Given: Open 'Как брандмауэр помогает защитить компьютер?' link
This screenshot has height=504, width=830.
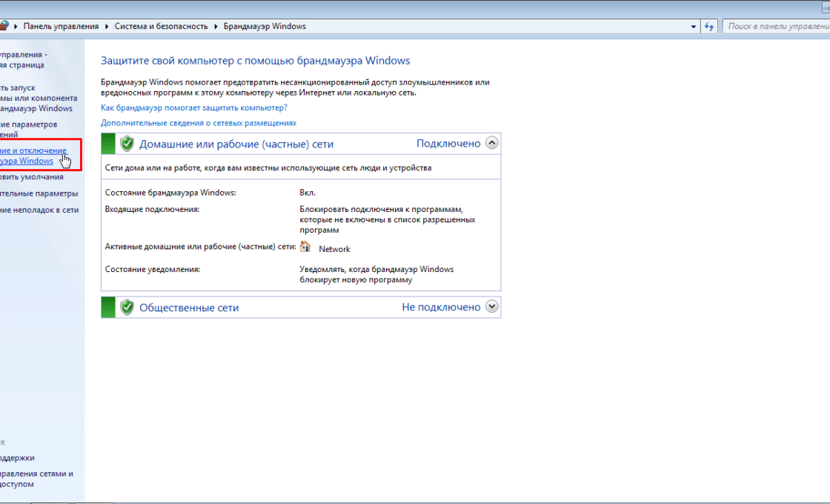Looking at the screenshot, I should [193, 107].
